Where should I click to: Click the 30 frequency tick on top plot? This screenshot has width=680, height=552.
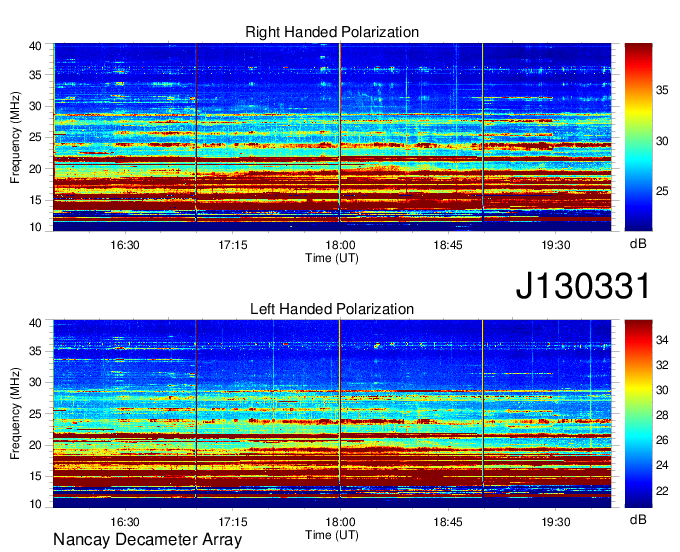(x=35, y=106)
